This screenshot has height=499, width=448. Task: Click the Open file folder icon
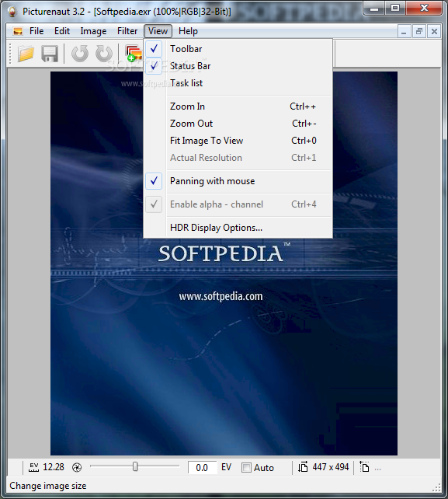pyautogui.click(x=26, y=54)
